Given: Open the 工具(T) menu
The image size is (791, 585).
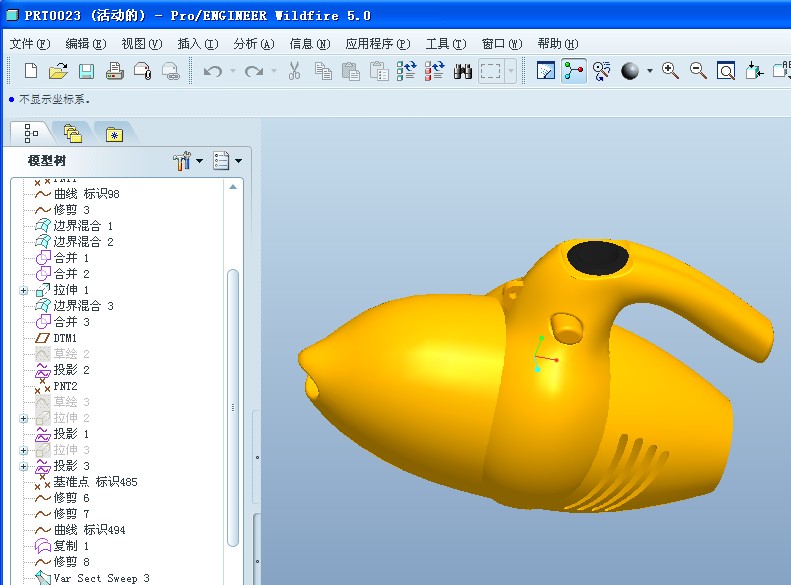Looking at the screenshot, I should (x=446, y=44).
